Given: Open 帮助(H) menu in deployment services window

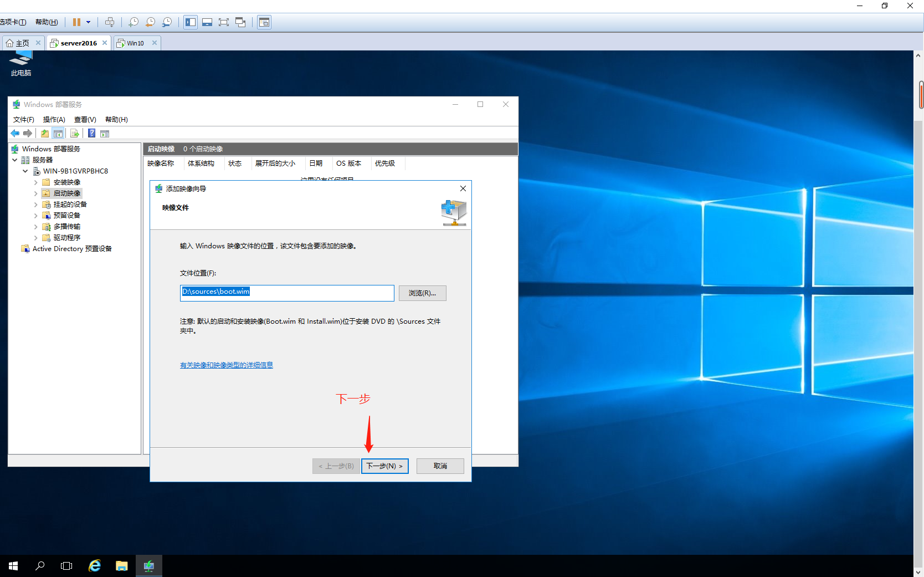Looking at the screenshot, I should [x=116, y=120].
